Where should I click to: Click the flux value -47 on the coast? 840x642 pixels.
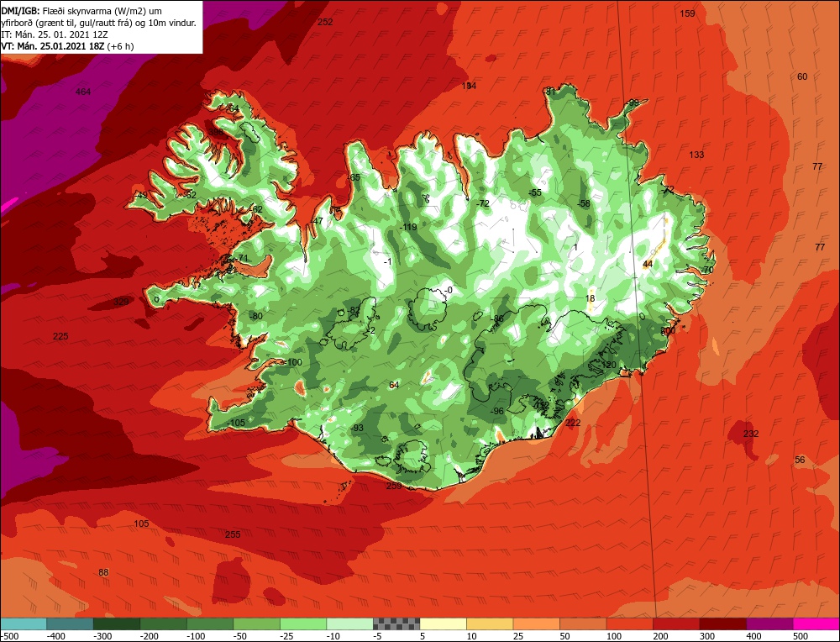(318, 221)
